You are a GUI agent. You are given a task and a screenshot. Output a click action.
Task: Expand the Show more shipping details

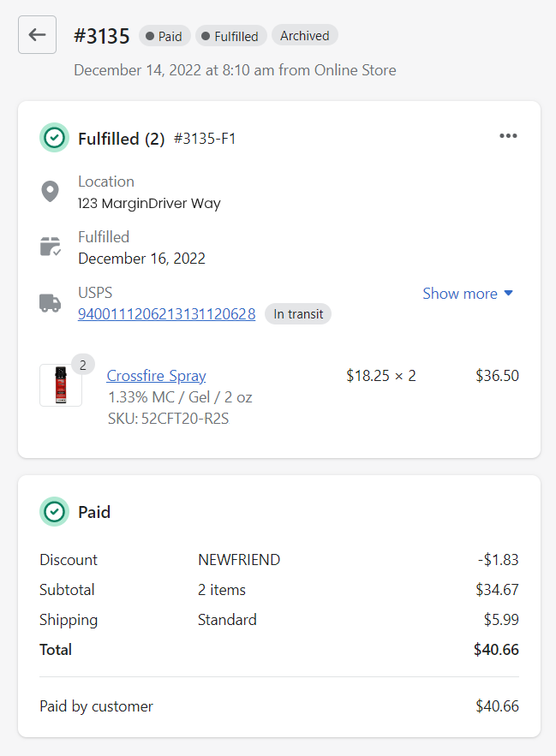point(460,293)
